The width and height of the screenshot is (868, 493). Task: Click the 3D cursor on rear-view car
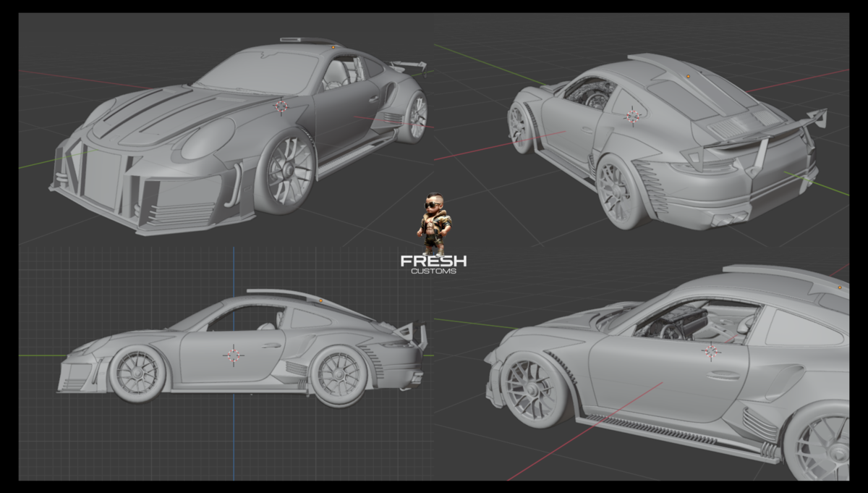click(x=633, y=115)
